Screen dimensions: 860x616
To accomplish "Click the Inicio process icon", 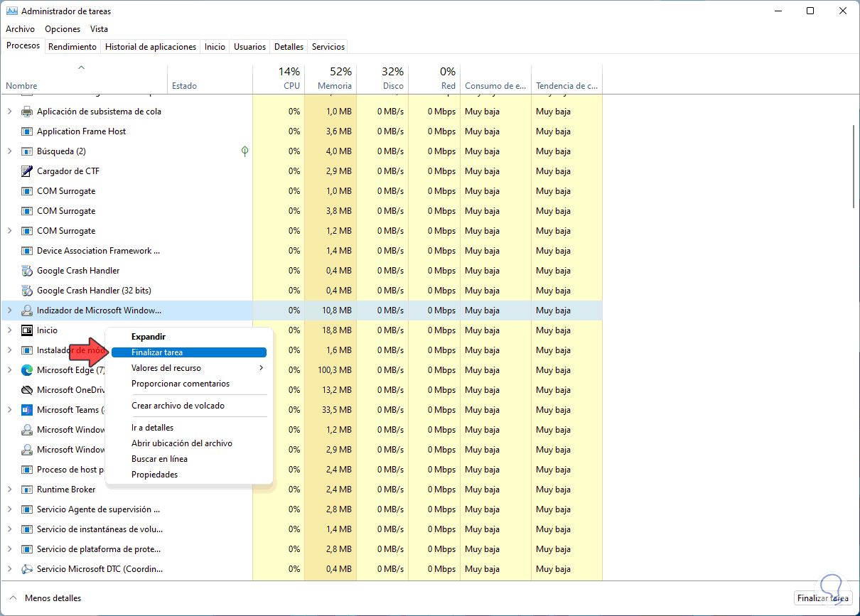I will pyautogui.click(x=27, y=330).
